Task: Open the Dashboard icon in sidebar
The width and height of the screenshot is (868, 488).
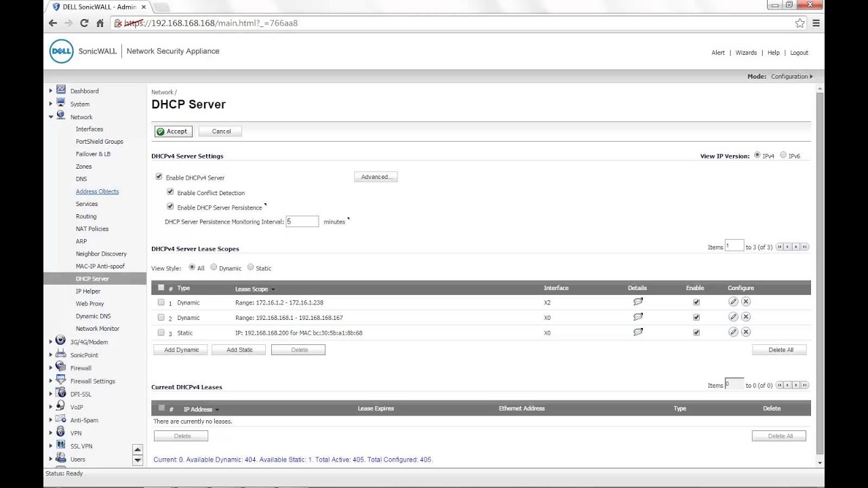Action: pos(61,90)
